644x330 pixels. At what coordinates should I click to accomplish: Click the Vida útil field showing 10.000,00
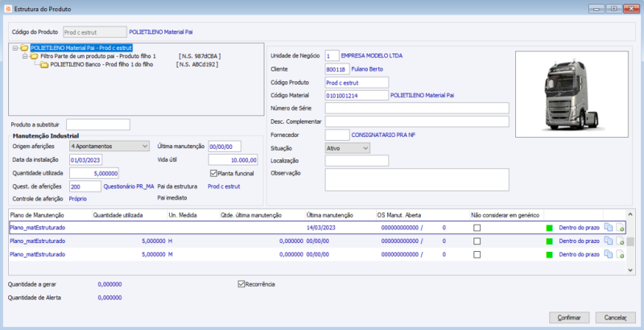pos(233,159)
